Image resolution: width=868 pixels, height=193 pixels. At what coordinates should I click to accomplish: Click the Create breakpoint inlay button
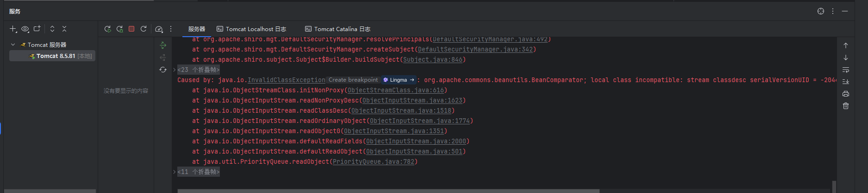[353, 80]
